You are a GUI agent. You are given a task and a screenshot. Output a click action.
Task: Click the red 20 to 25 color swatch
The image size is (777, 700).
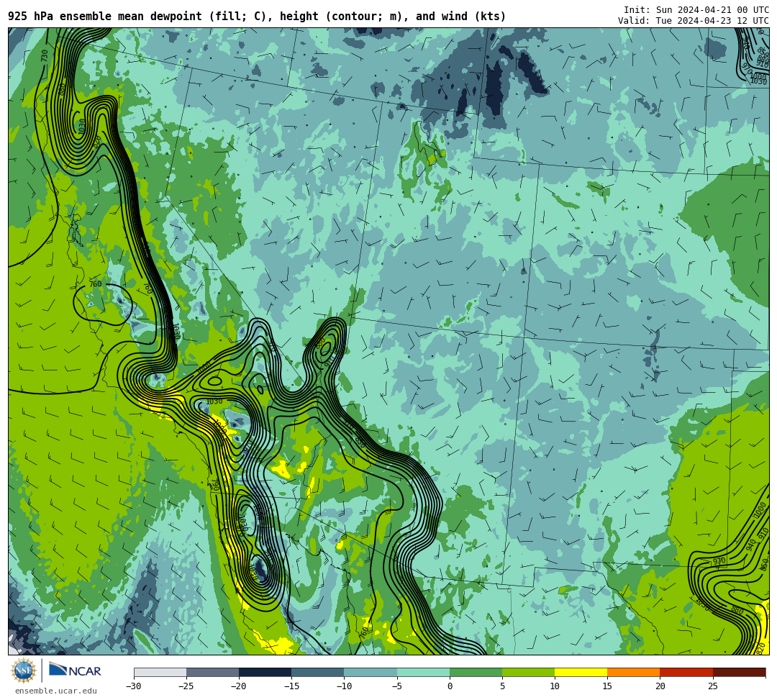pos(686,672)
